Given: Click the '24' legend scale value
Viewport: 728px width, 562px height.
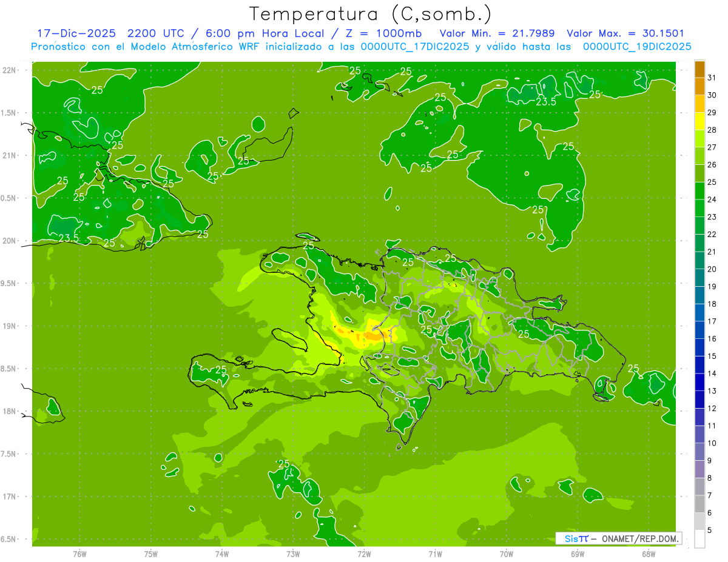Looking at the screenshot, I should pos(712,199).
